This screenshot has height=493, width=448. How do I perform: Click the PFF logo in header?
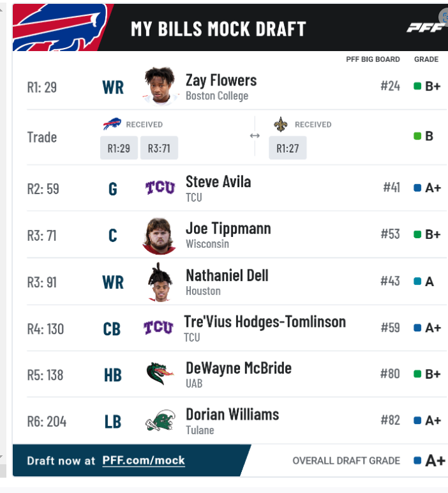point(426,27)
